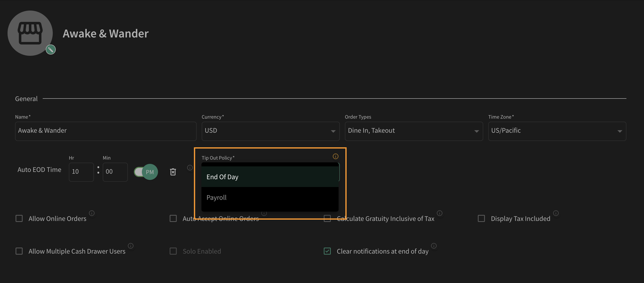Expand the Currency dropdown
This screenshot has width=644, height=283.
[x=271, y=131]
